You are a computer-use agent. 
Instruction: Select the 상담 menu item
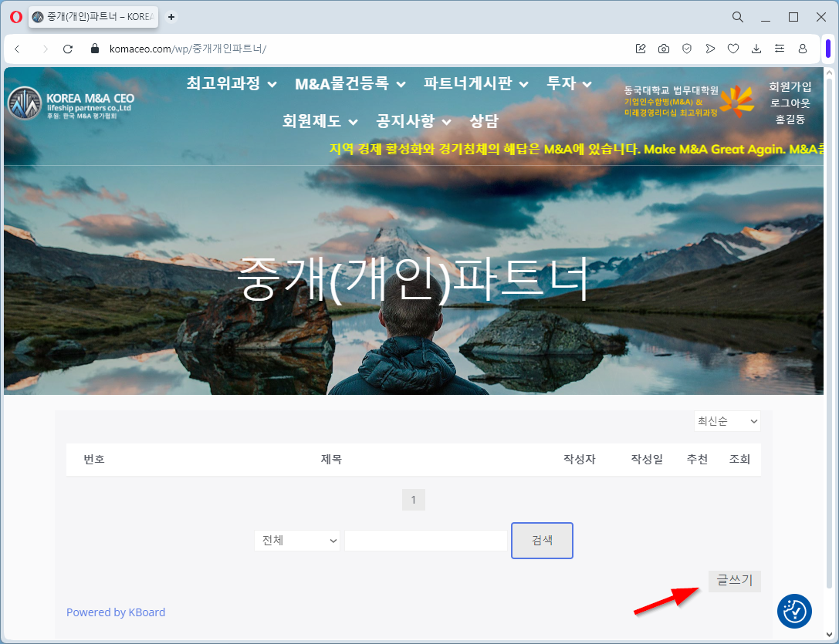point(484,121)
